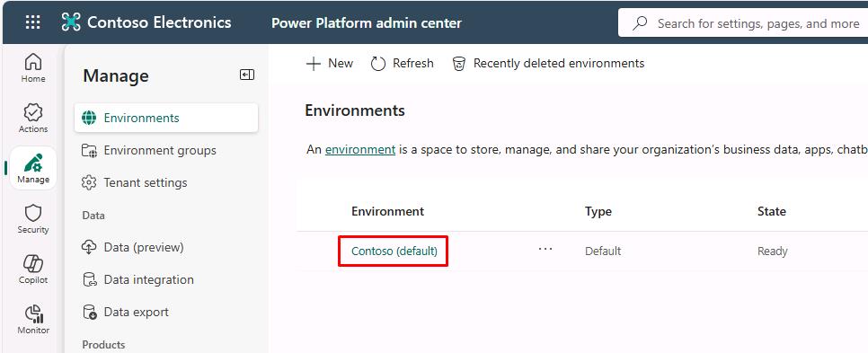Viewport: 868px width, 353px height.
Task: Select Environments in the Manage menu
Action: tap(166, 118)
